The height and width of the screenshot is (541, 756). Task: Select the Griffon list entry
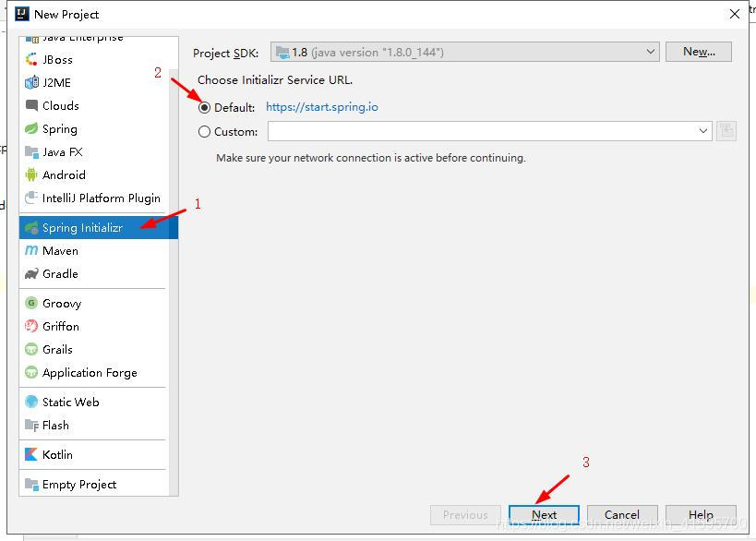click(x=94, y=327)
